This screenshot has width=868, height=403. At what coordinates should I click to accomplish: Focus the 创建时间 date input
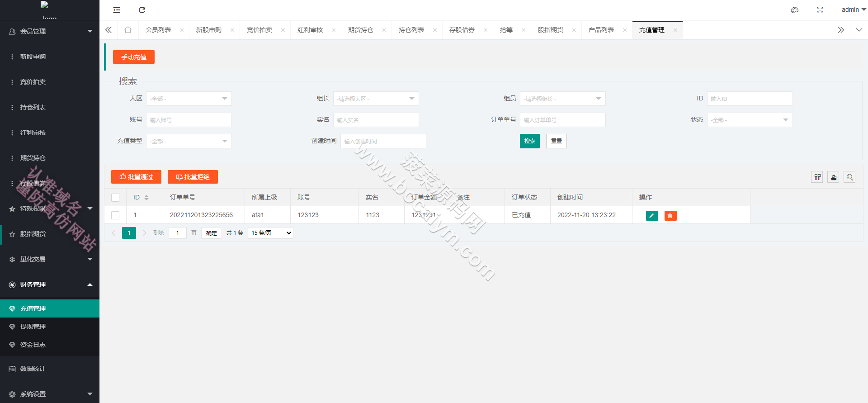pos(383,141)
